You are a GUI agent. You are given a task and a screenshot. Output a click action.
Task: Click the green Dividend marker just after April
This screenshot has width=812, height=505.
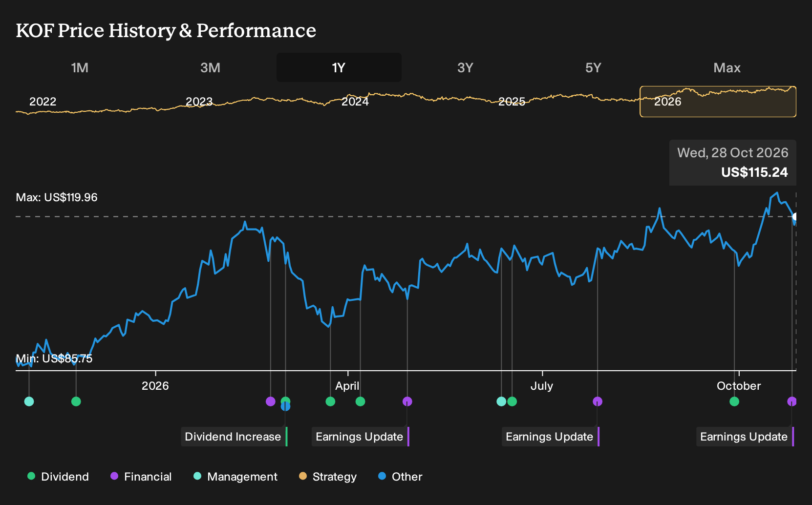click(361, 401)
